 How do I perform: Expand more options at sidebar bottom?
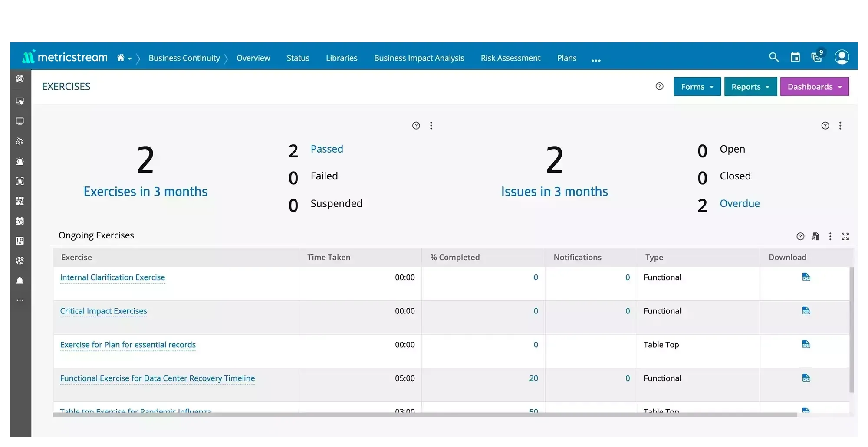point(20,300)
